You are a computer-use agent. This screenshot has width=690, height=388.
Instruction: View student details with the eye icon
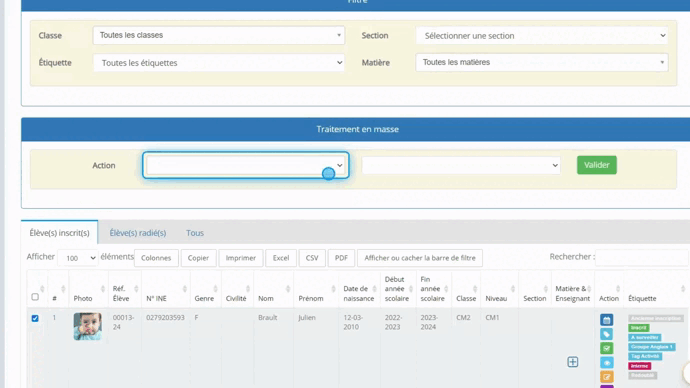[606, 363]
